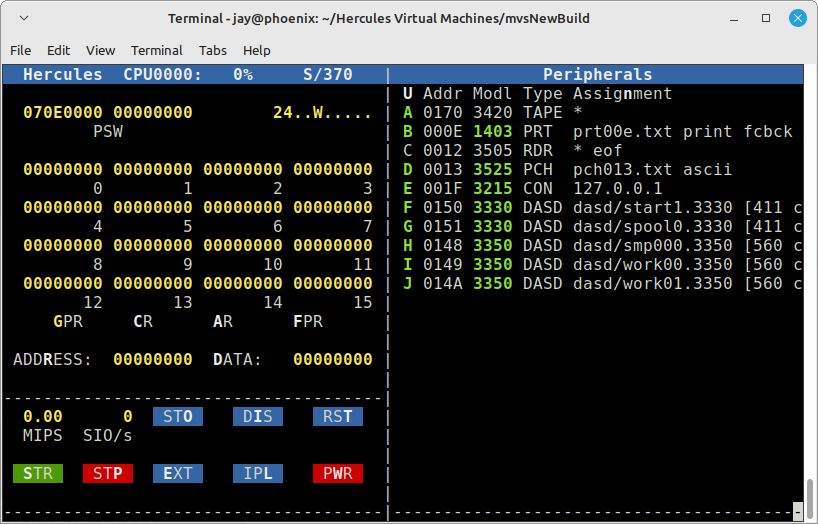The height and width of the screenshot is (524, 818).
Task: Open the Help menu
Action: pyautogui.click(x=256, y=50)
